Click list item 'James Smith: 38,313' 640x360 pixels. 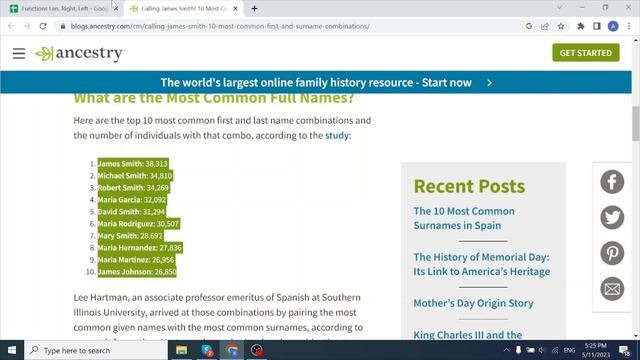[x=133, y=164]
